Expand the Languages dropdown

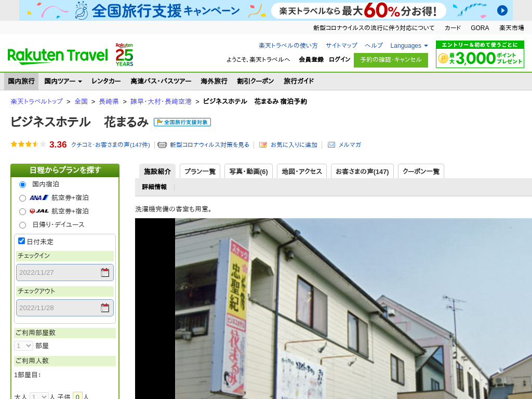click(x=409, y=46)
